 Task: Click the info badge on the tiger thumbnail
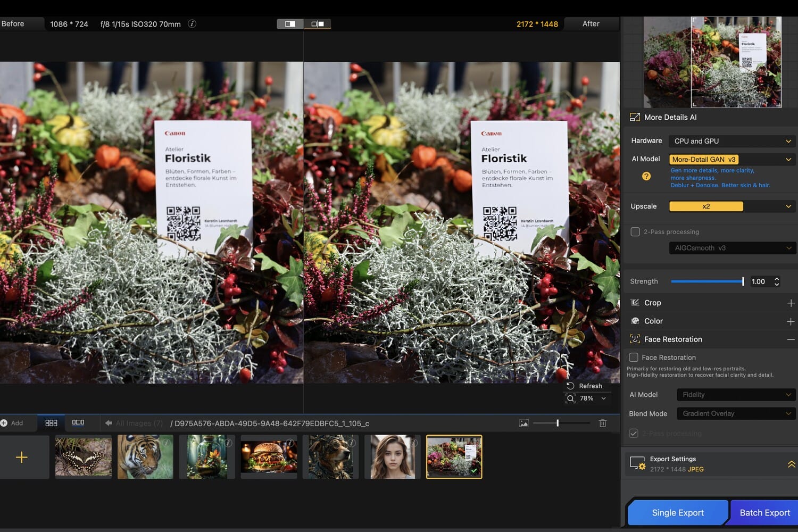[167, 443]
